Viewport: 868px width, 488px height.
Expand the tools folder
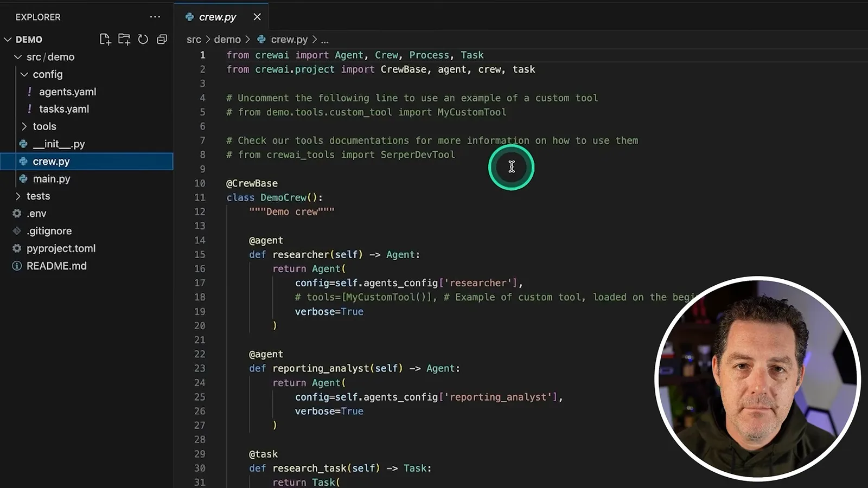pyautogui.click(x=24, y=126)
